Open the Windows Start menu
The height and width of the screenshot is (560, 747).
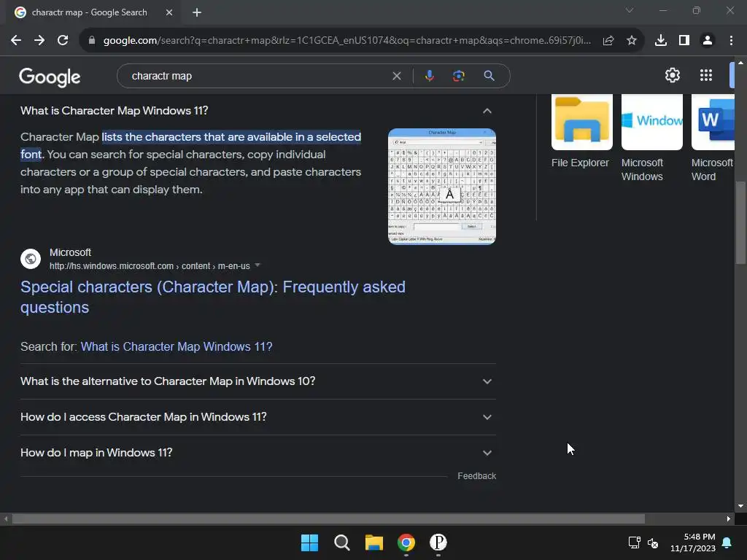click(x=309, y=542)
